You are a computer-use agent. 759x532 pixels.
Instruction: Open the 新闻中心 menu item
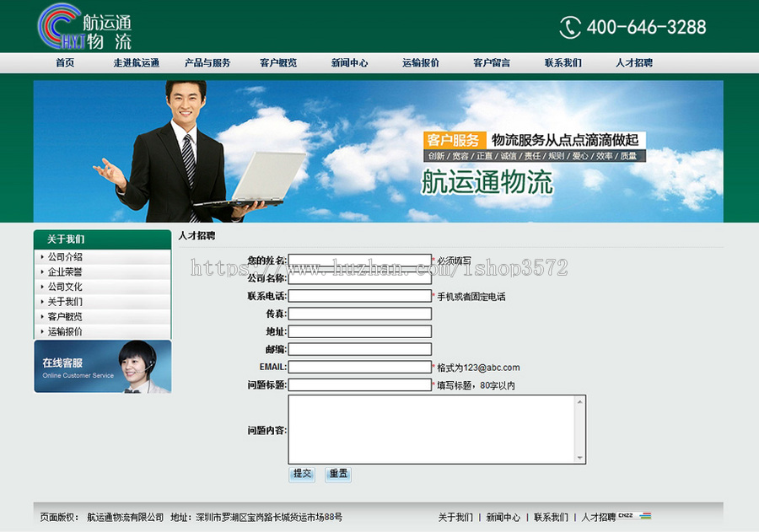pyautogui.click(x=350, y=62)
